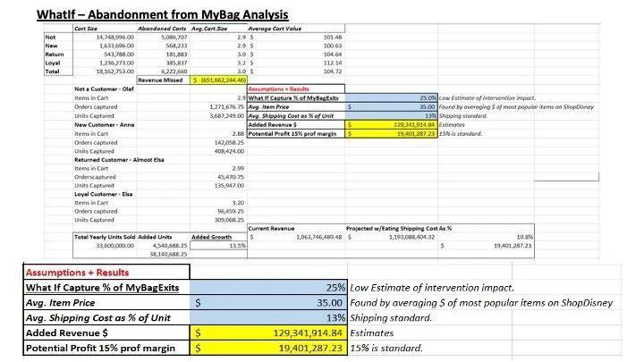Click small table blue cell '25.0%'
This screenshot has height=362, width=644.
392,98
